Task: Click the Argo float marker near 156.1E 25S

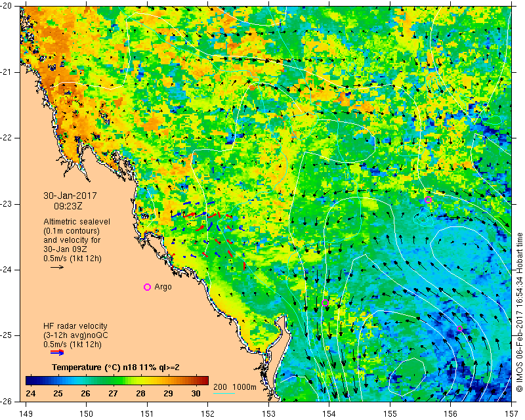Action: click(x=460, y=329)
